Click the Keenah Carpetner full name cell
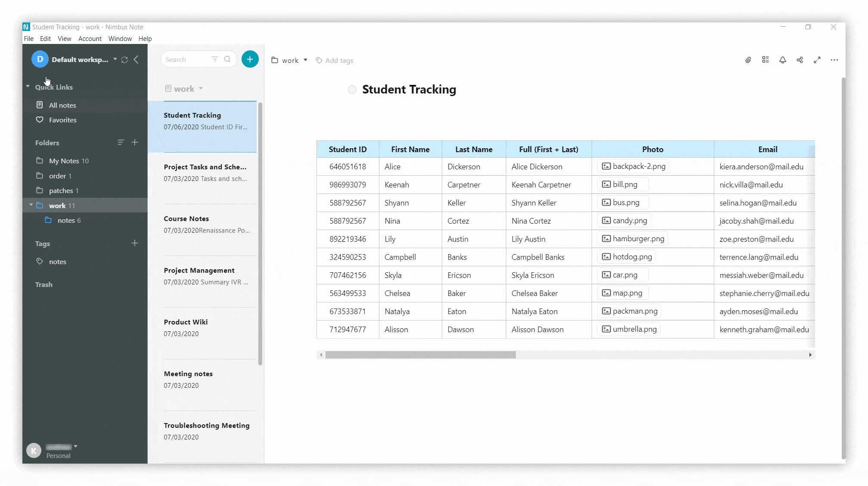Image resolution: width=868 pixels, height=486 pixels. pos(549,184)
